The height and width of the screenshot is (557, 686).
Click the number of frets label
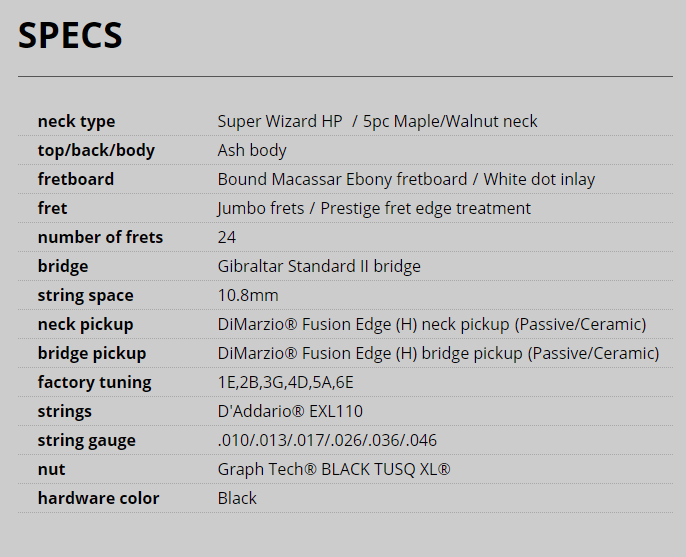point(100,237)
